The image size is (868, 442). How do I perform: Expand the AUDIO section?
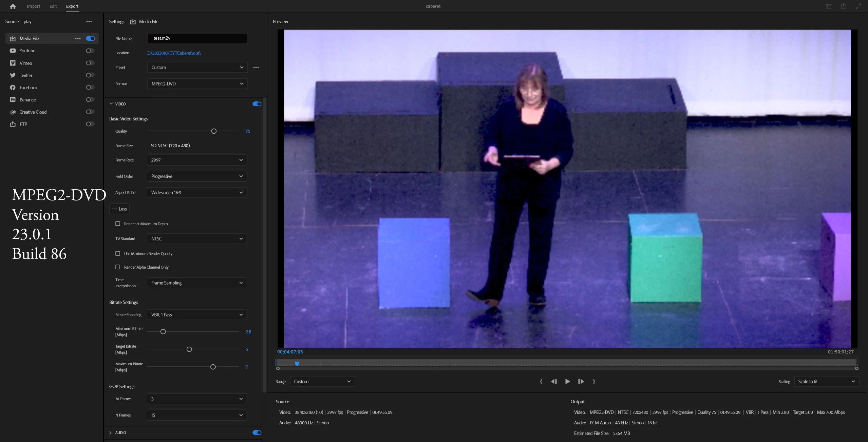click(x=111, y=433)
